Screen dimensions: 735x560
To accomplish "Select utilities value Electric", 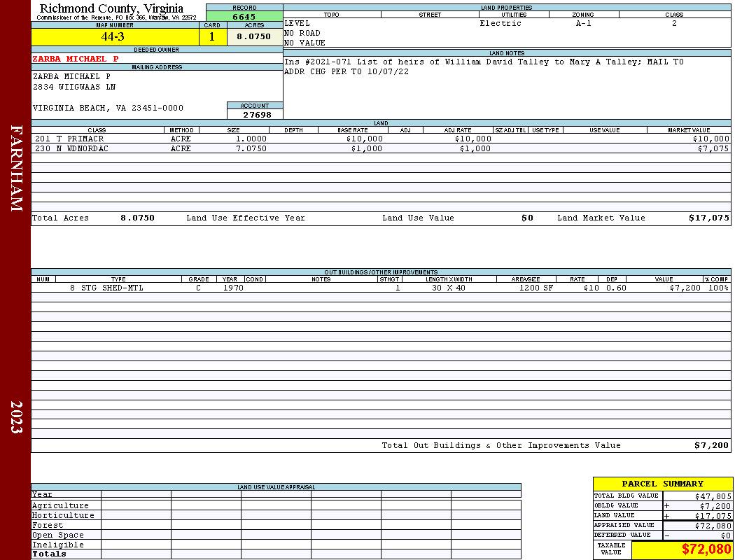I will [x=500, y=23].
